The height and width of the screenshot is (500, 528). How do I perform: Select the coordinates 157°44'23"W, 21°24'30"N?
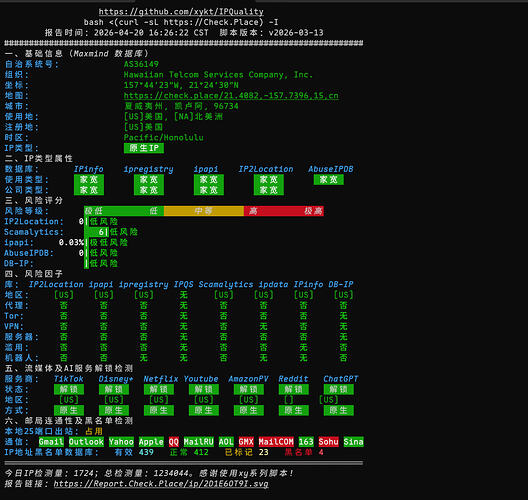pyautogui.click(x=181, y=85)
